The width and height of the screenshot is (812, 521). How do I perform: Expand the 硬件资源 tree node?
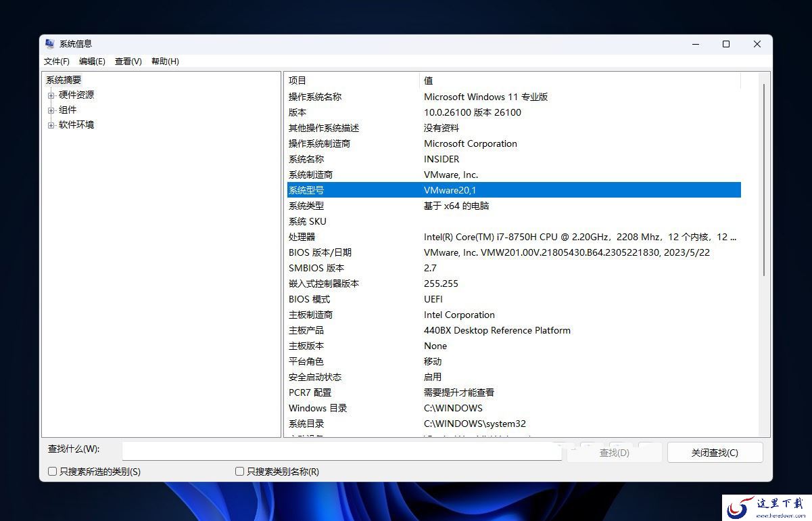pyautogui.click(x=51, y=95)
